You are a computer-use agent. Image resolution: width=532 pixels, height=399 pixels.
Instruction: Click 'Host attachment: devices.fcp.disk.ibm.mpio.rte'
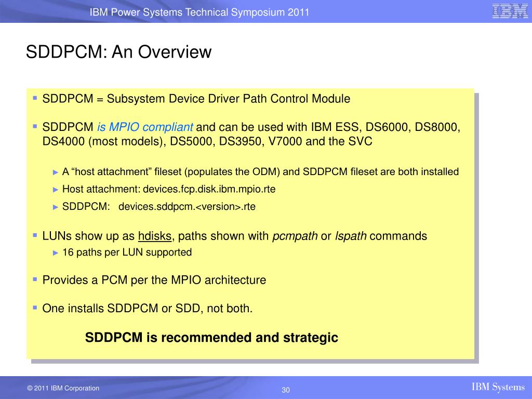click(169, 189)
